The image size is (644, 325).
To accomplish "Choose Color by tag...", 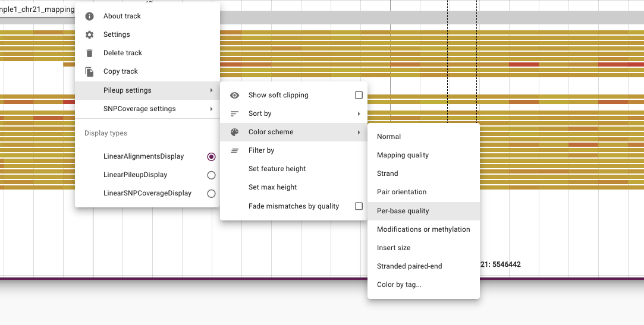I will [423, 285].
